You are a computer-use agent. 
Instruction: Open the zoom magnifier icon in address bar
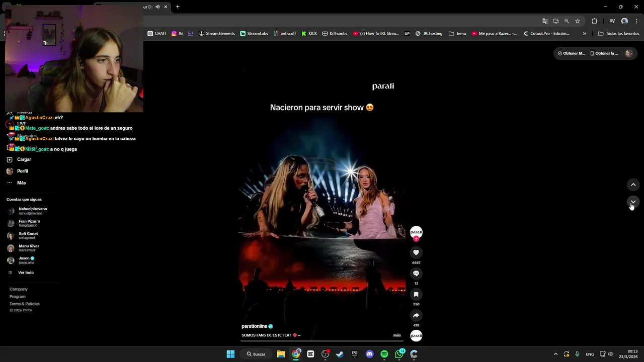(x=567, y=21)
